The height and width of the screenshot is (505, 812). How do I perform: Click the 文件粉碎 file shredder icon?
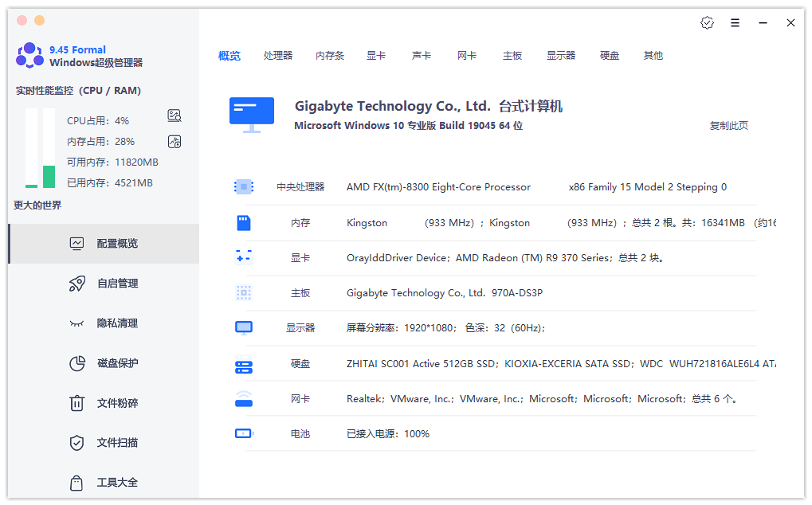coord(77,403)
